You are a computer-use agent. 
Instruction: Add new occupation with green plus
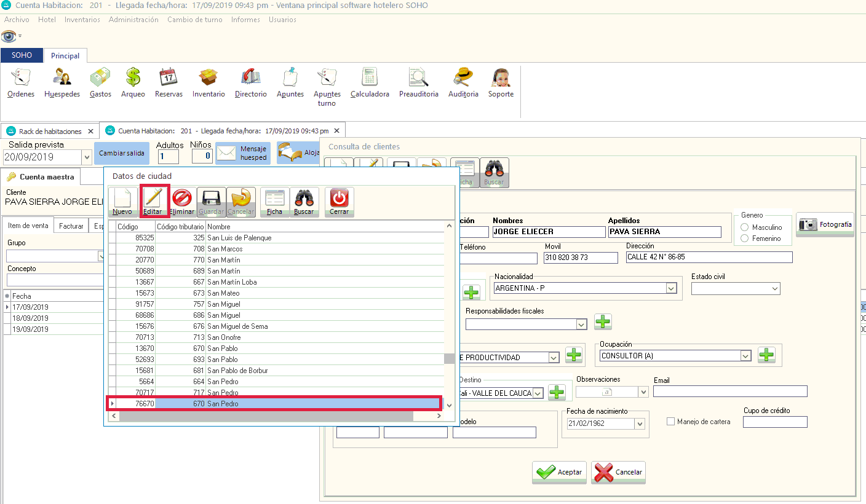click(x=766, y=355)
